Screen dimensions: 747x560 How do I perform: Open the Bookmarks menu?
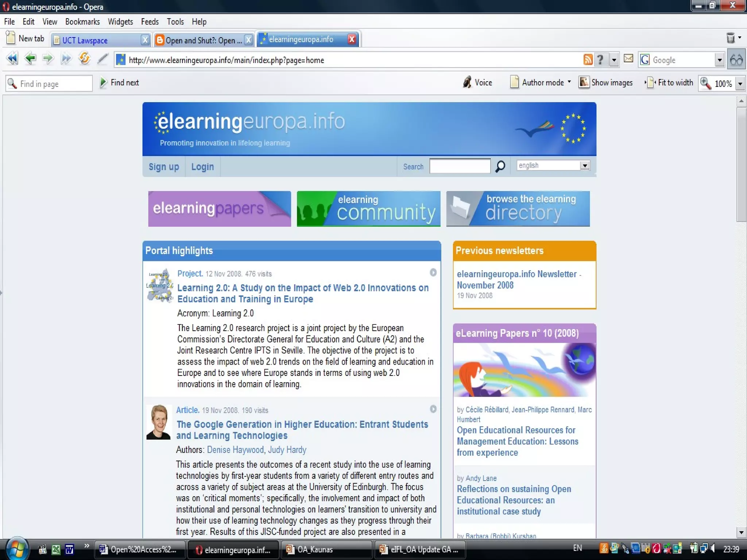(82, 22)
